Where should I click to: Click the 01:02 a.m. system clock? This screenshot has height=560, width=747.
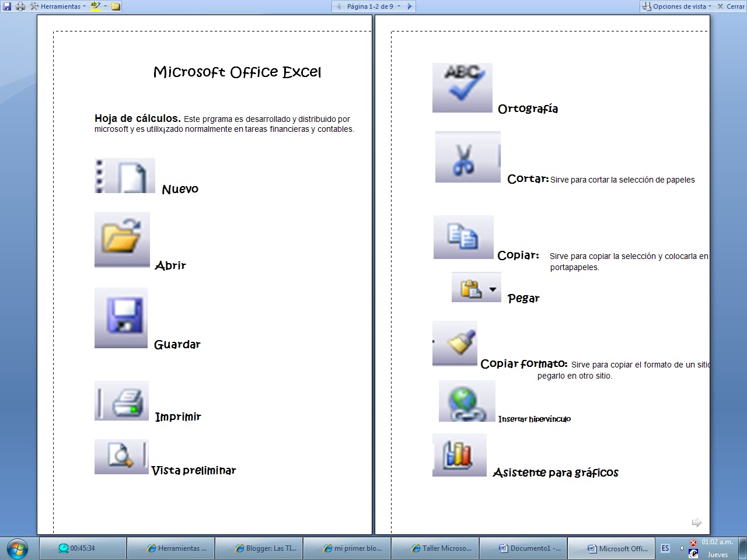pyautogui.click(x=717, y=542)
